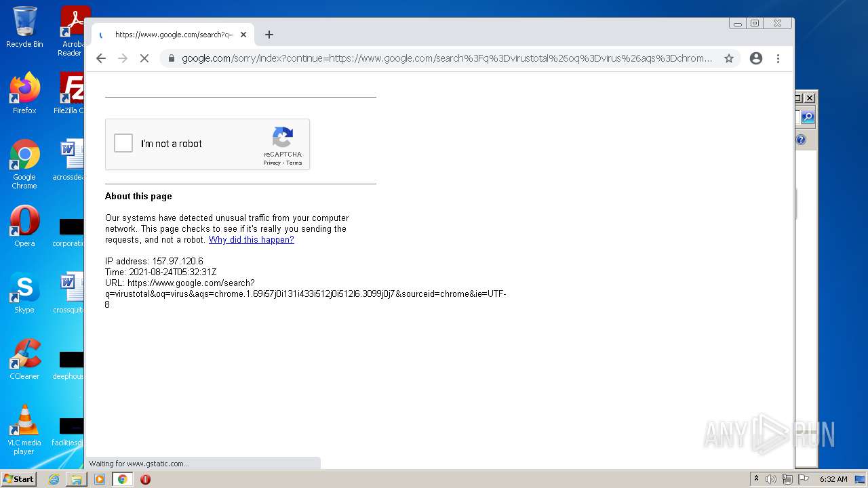Click the address bar URL
The width and height of the screenshot is (868, 488).
pos(446,58)
